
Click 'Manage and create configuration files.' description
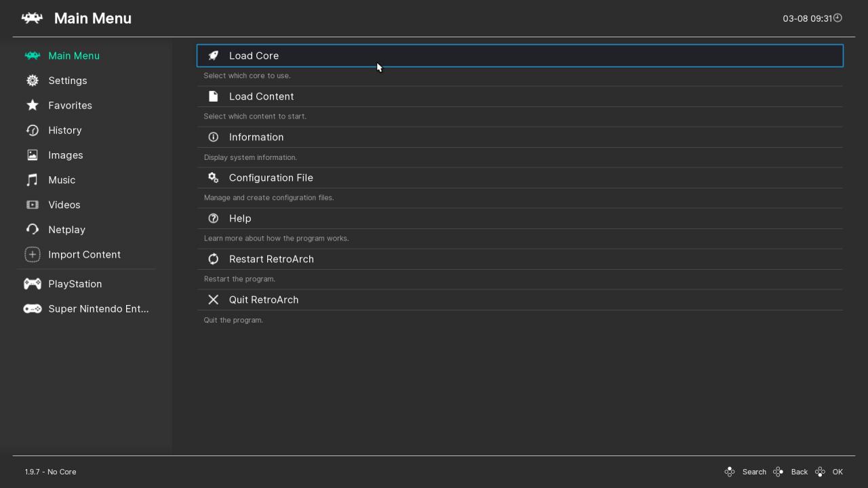pyautogui.click(x=269, y=198)
